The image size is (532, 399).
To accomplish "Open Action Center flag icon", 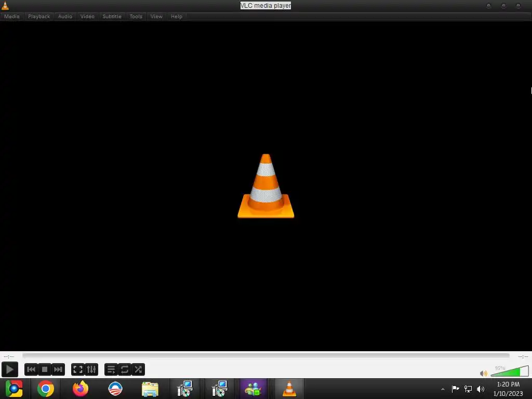I will coord(455,389).
